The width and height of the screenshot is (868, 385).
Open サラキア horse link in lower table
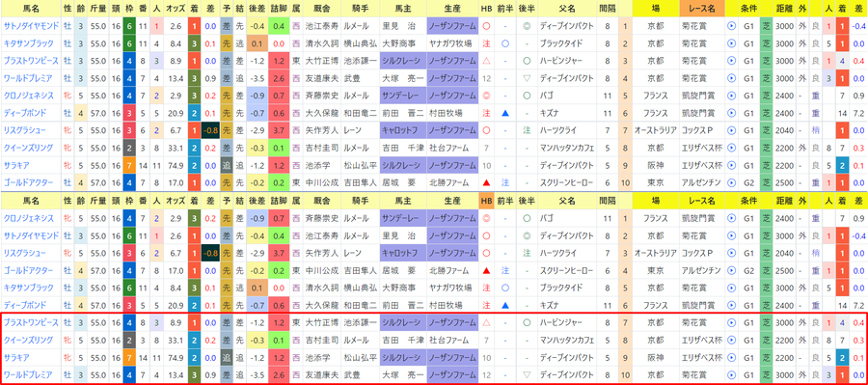pyautogui.click(x=15, y=357)
